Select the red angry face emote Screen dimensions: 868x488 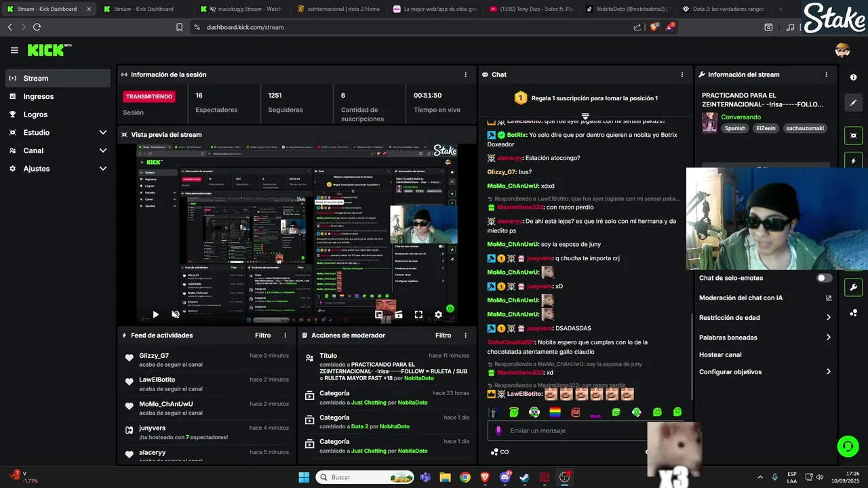[575, 412]
